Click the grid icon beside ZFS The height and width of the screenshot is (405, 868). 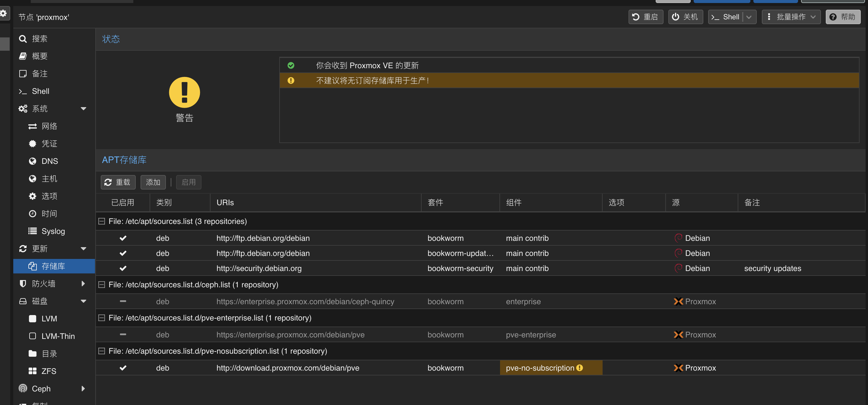coord(32,371)
